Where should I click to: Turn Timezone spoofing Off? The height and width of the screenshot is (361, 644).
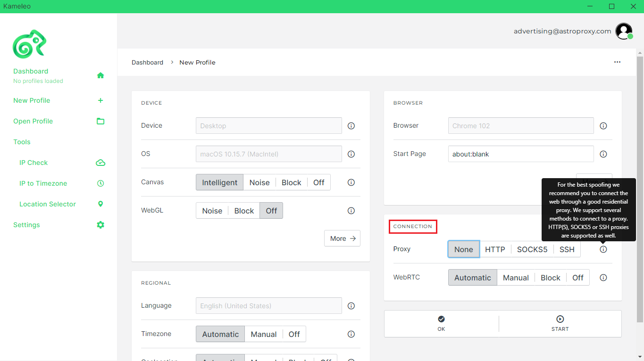click(x=294, y=334)
